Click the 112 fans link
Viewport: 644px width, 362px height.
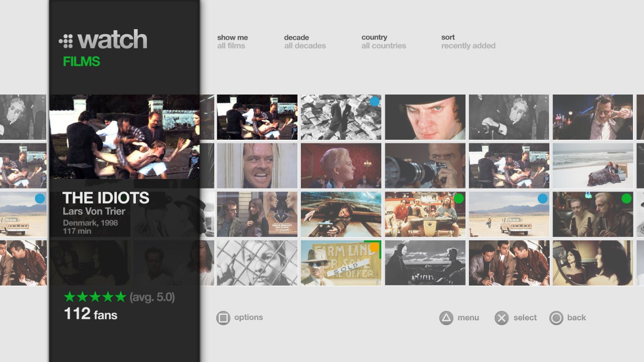click(91, 314)
